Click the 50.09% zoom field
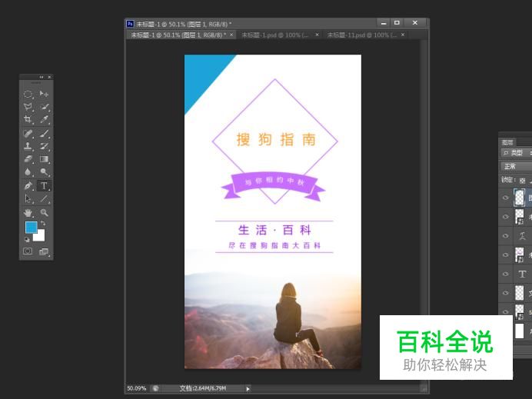This screenshot has width=532, height=399. 137,388
